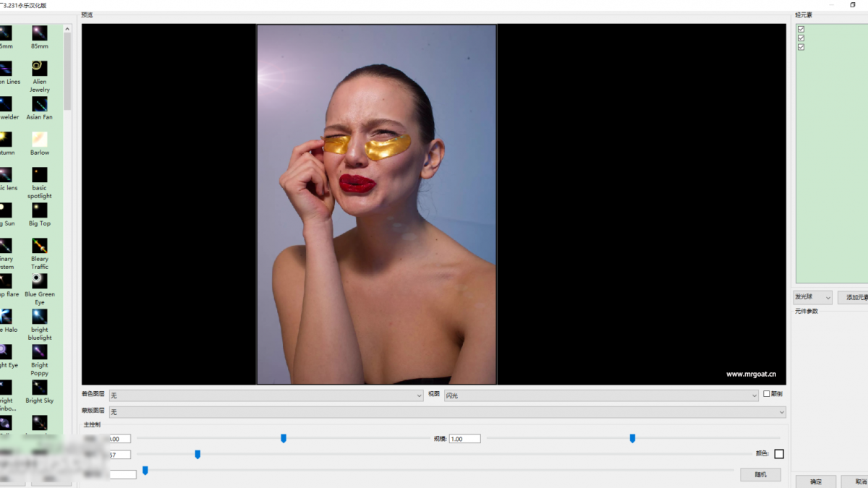Viewport: 868px width, 488px height.
Task: Apply the Barlow flare preset
Action: pyautogui.click(x=39, y=140)
